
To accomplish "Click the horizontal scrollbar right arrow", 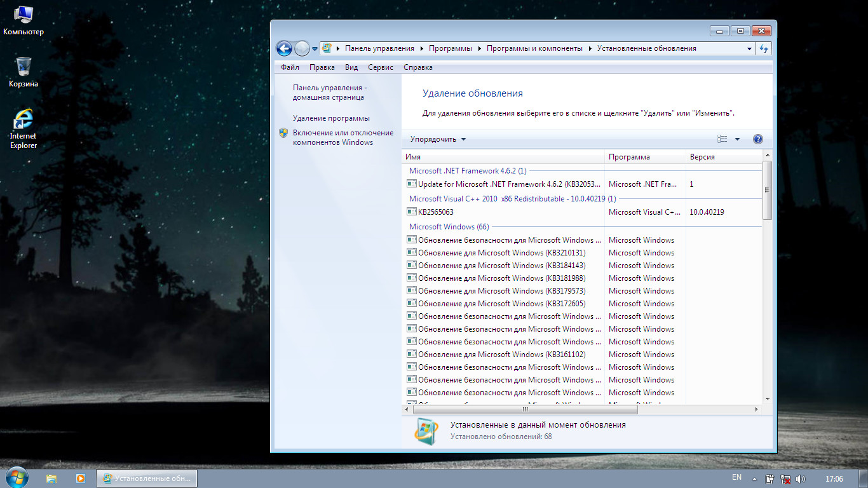I will (756, 410).
